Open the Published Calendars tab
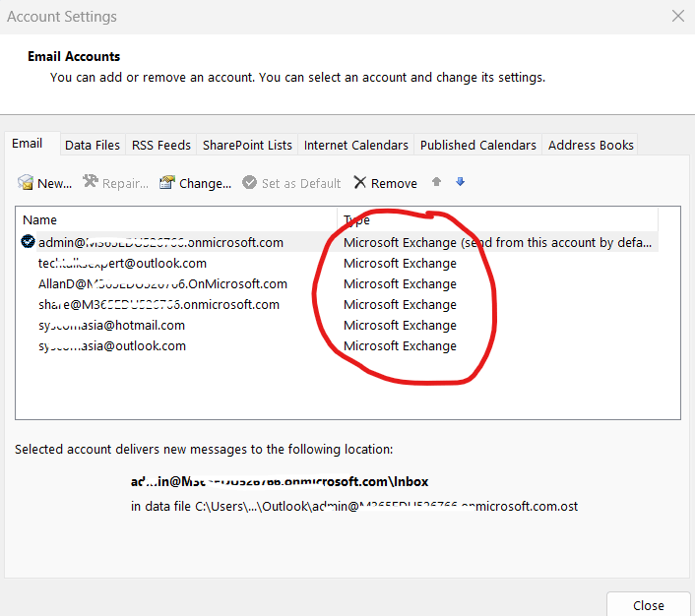695x616 pixels. pyautogui.click(x=477, y=145)
